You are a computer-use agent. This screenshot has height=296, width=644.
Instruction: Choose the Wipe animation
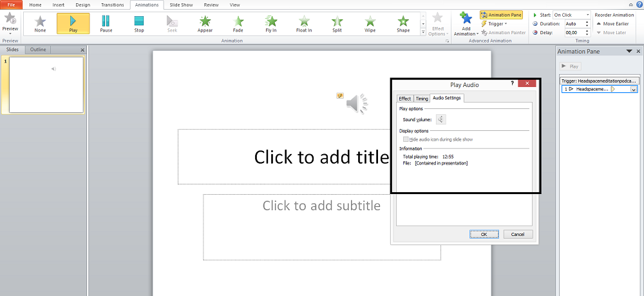(x=370, y=24)
